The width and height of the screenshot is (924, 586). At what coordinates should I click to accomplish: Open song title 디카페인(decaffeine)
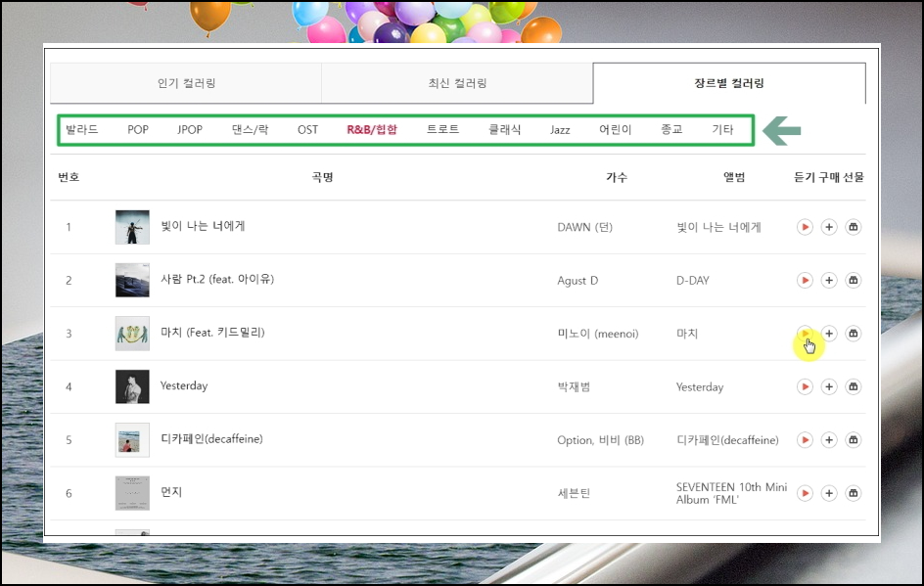(x=211, y=438)
